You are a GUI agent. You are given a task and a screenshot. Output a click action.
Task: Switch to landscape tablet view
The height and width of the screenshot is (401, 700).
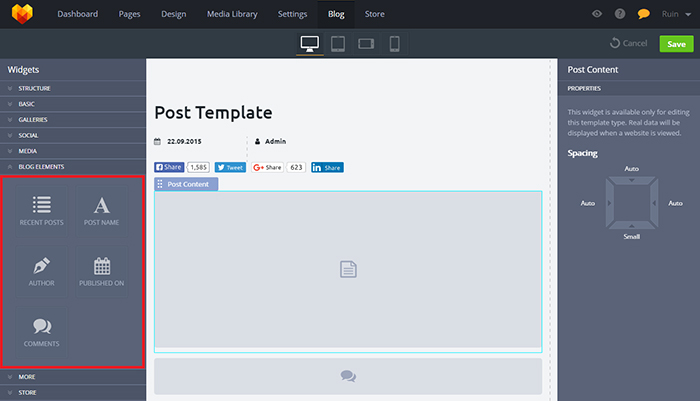(366, 44)
